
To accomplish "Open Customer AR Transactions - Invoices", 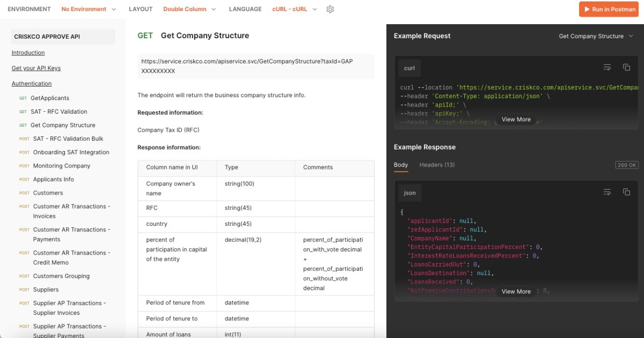I will click(x=71, y=211).
